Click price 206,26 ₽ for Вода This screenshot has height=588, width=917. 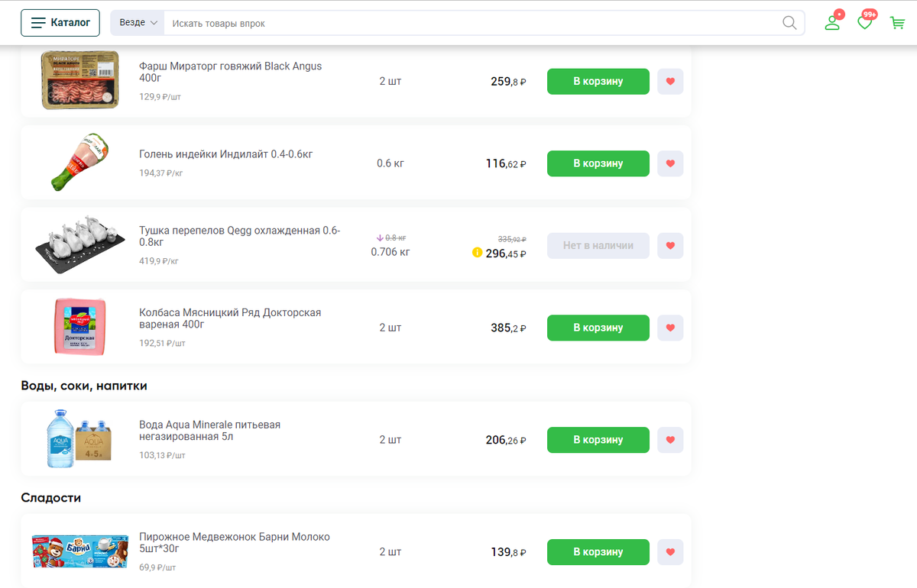(506, 440)
